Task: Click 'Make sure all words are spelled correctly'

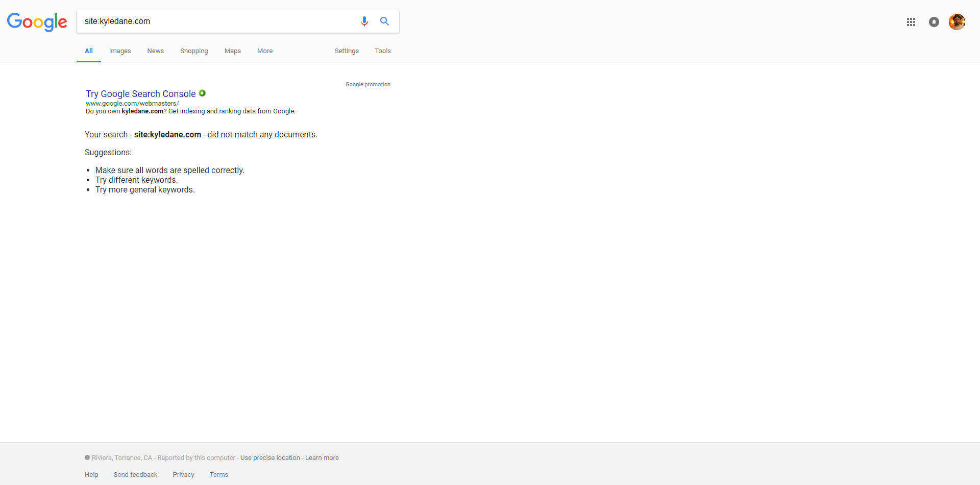Action: [170, 171]
